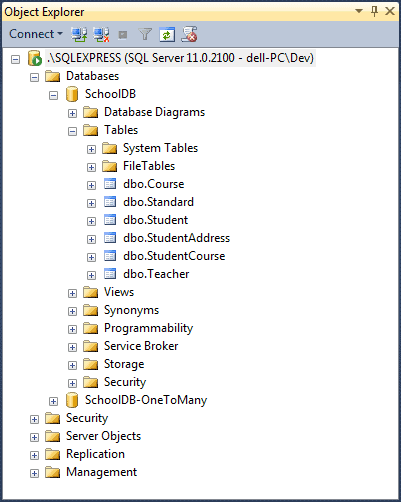Viewport: 403px width, 503px height.
Task: Expand the Programmability folder
Action: point(72,329)
